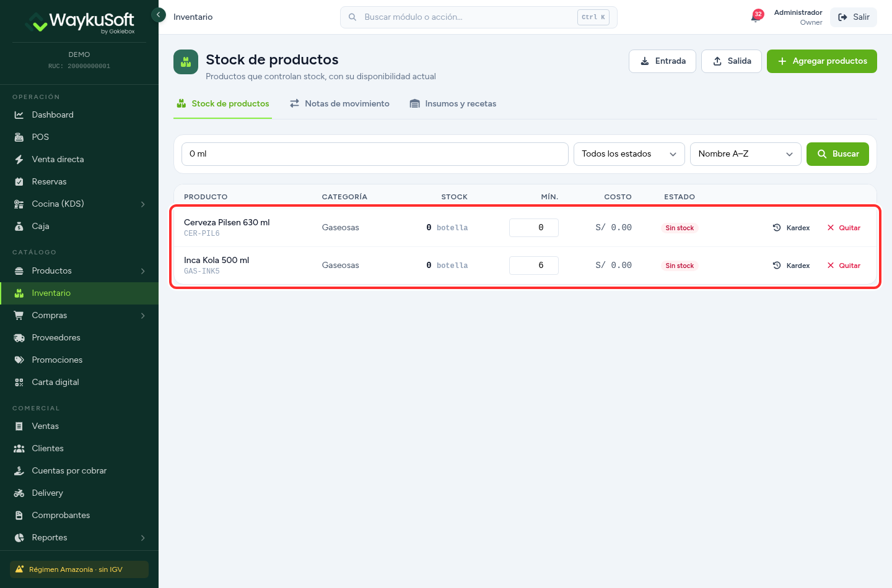Click the Entrada button
892x588 pixels.
point(662,61)
